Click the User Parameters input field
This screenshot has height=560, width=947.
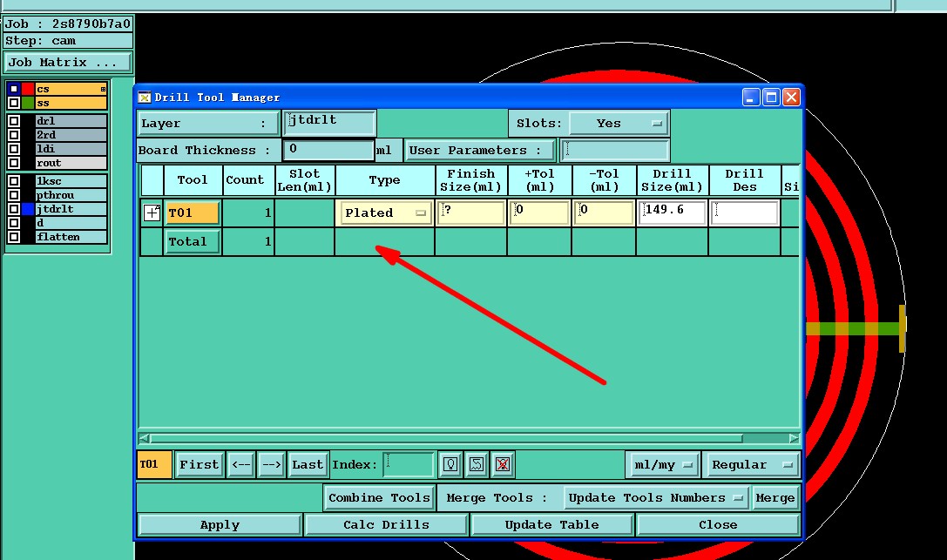pyautogui.click(x=615, y=151)
